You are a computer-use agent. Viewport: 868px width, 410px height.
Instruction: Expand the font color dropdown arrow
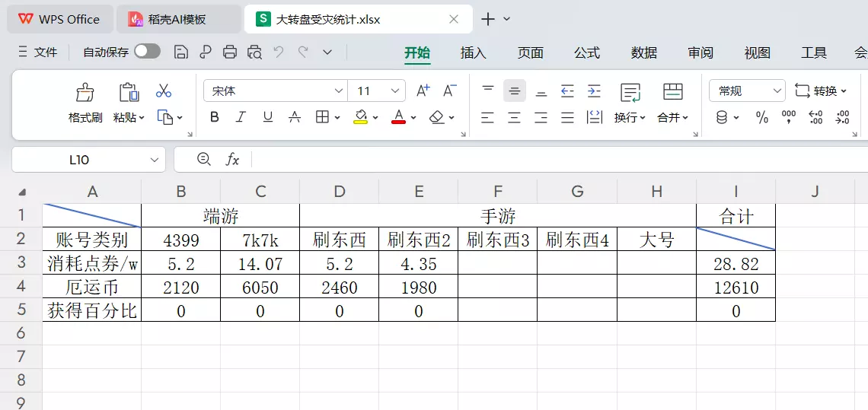pos(413,118)
